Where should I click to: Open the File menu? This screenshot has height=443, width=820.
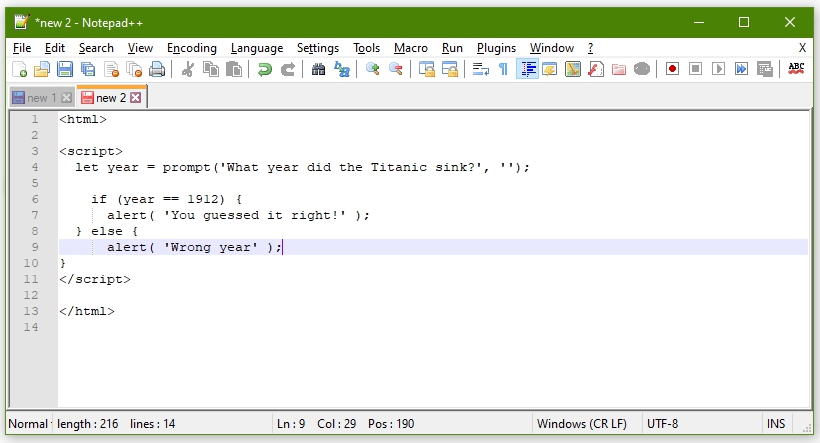click(x=21, y=48)
